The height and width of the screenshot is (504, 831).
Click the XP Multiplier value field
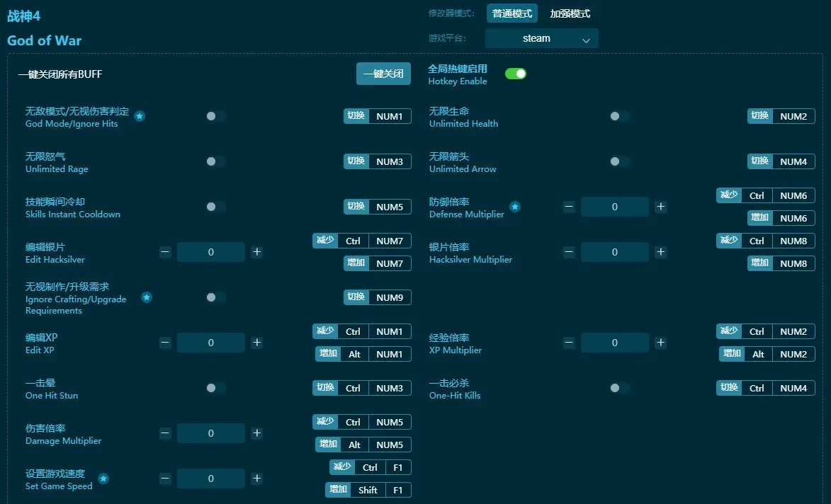[x=615, y=343]
